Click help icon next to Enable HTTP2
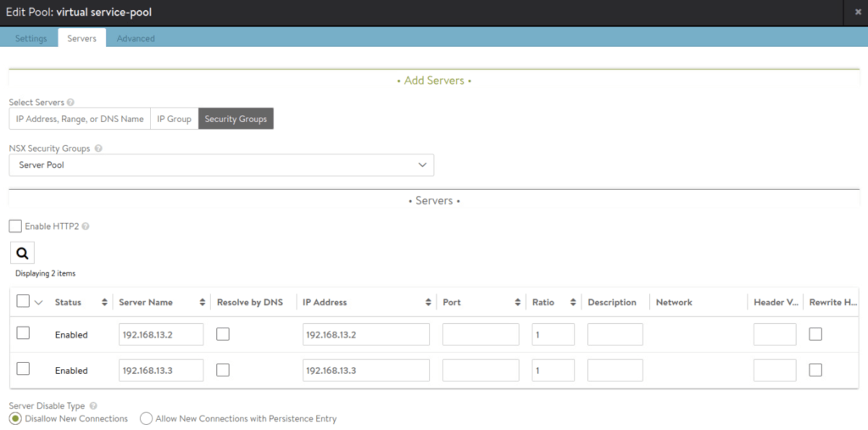 86,227
